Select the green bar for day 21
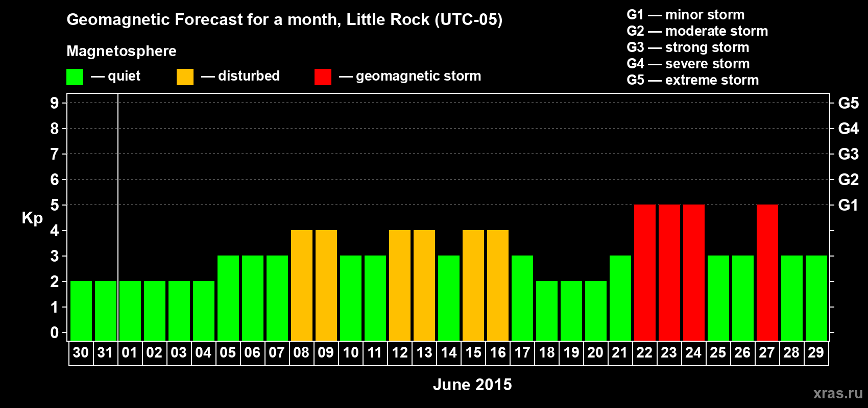 coord(620,298)
